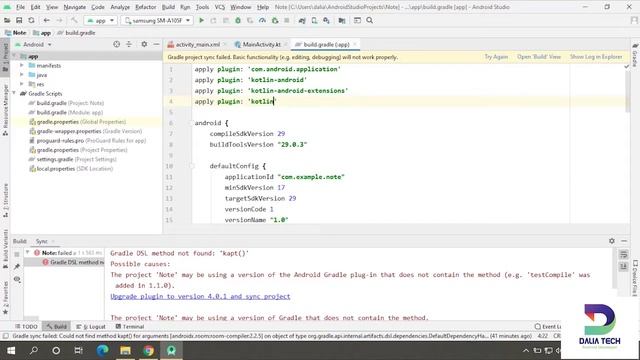Close the build.gradle (:app) tab
Image resolution: width=640 pixels, height=360 pixels.
tap(355, 44)
